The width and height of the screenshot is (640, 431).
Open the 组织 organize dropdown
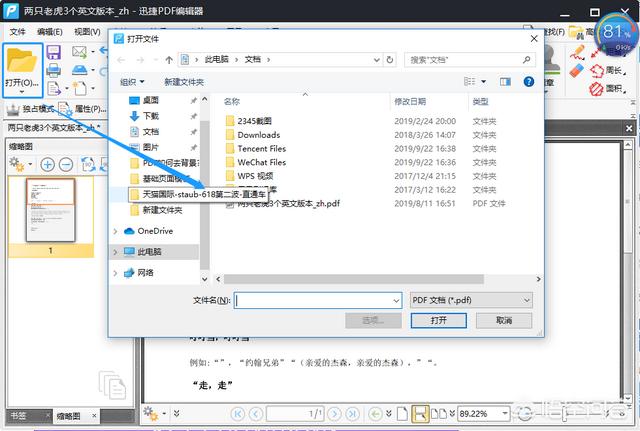pos(132,82)
